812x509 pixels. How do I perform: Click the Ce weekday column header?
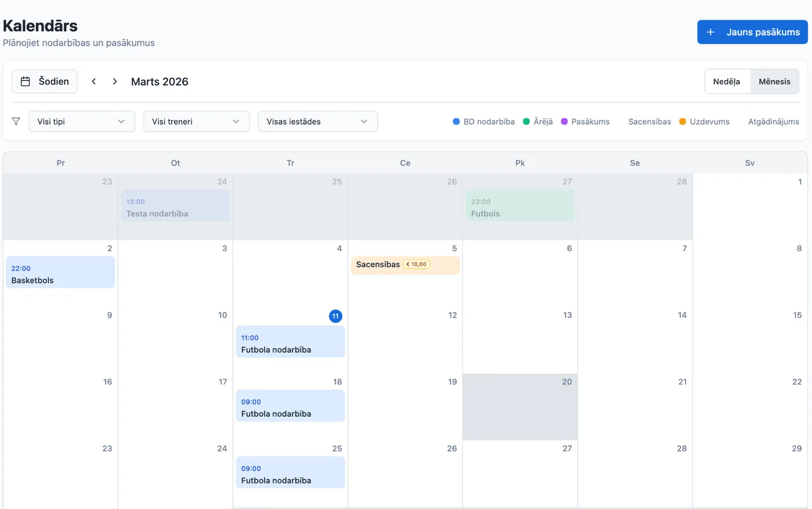pyautogui.click(x=405, y=163)
